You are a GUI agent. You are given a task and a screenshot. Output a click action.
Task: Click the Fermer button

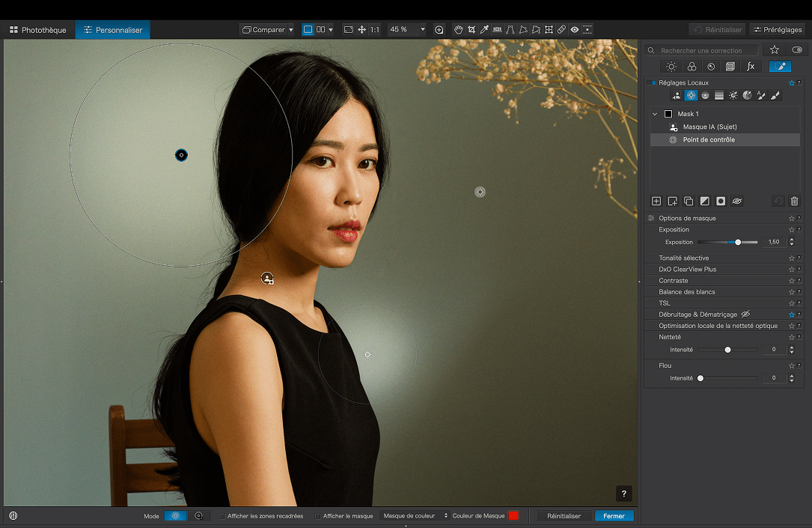[614, 516]
